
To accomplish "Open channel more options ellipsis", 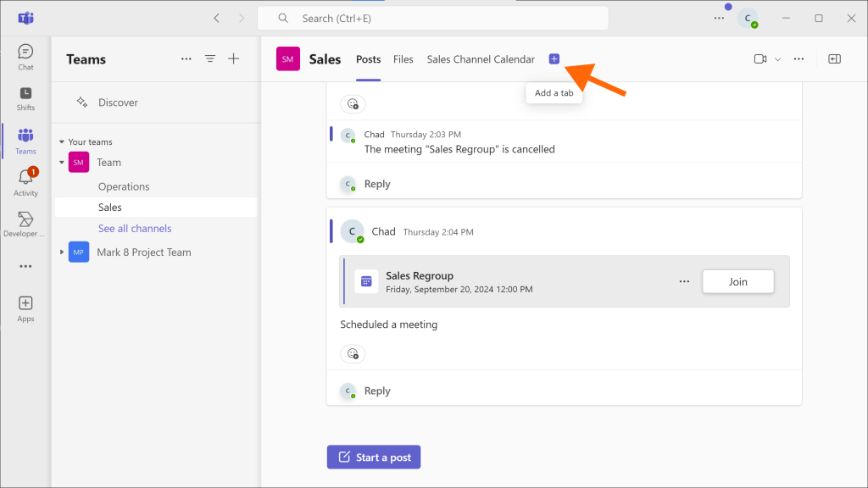I will pyautogui.click(x=798, y=58).
